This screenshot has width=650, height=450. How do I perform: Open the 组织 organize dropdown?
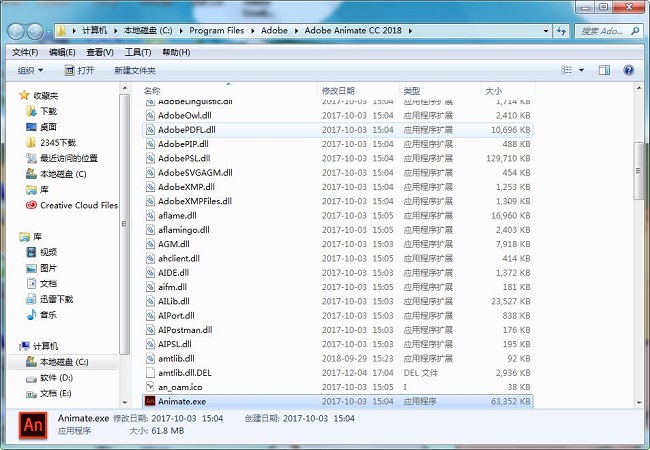click(x=30, y=71)
